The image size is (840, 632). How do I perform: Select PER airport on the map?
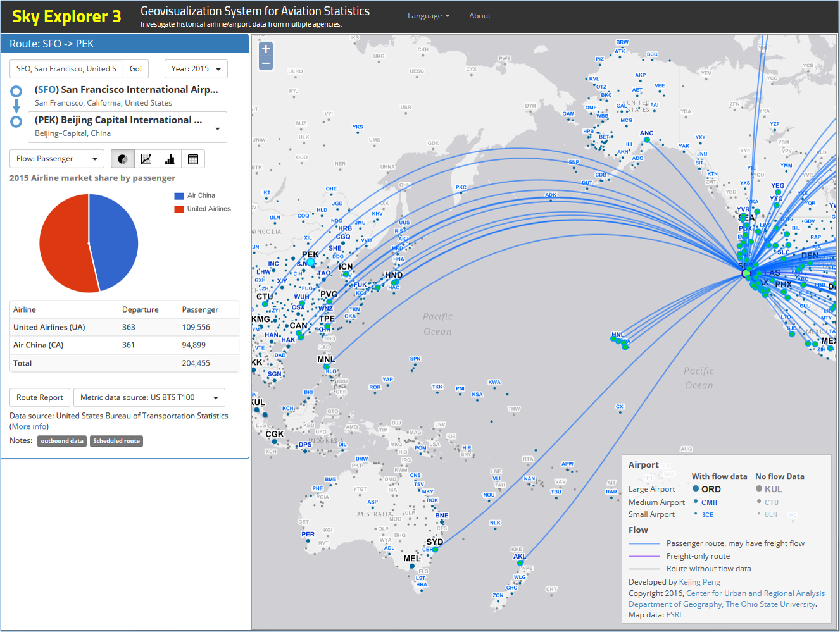click(x=308, y=542)
